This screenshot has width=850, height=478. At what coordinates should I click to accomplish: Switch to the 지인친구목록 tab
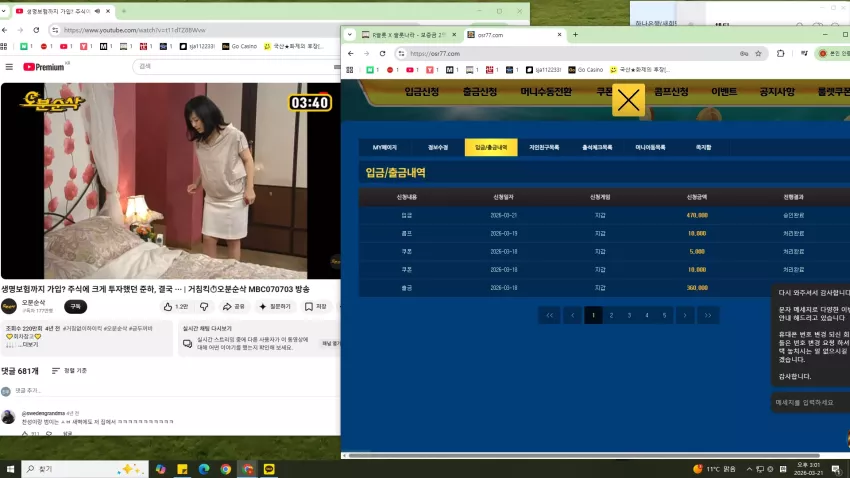coord(544,147)
